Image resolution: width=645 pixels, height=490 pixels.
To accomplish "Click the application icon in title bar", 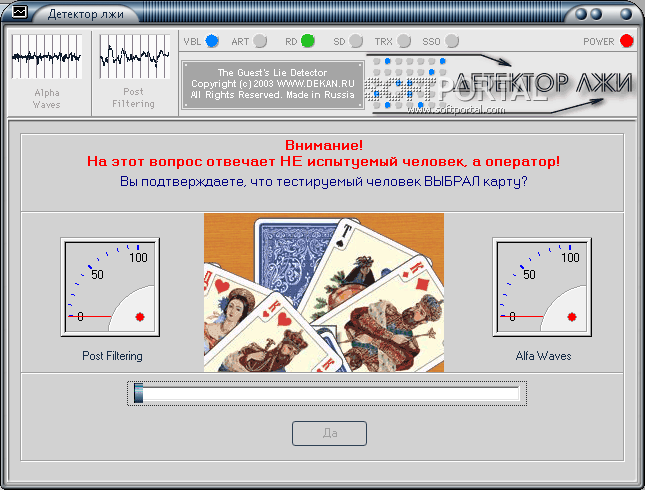I will 19,12.
